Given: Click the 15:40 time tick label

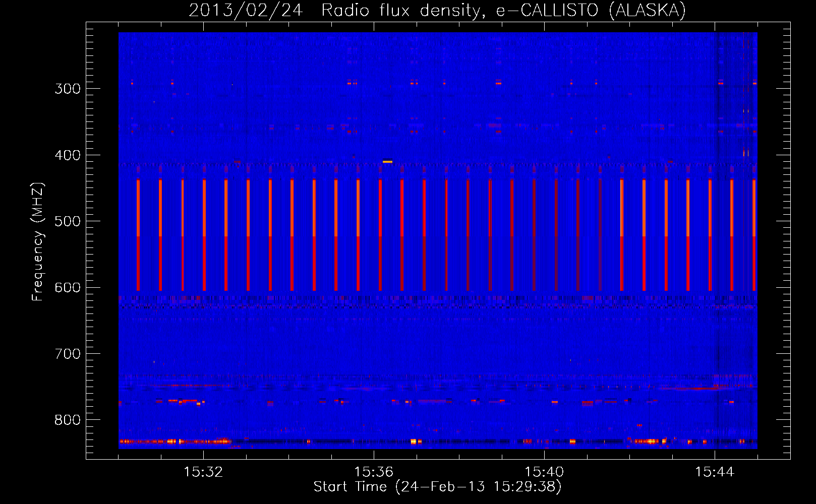Looking at the screenshot, I should 544,472.
